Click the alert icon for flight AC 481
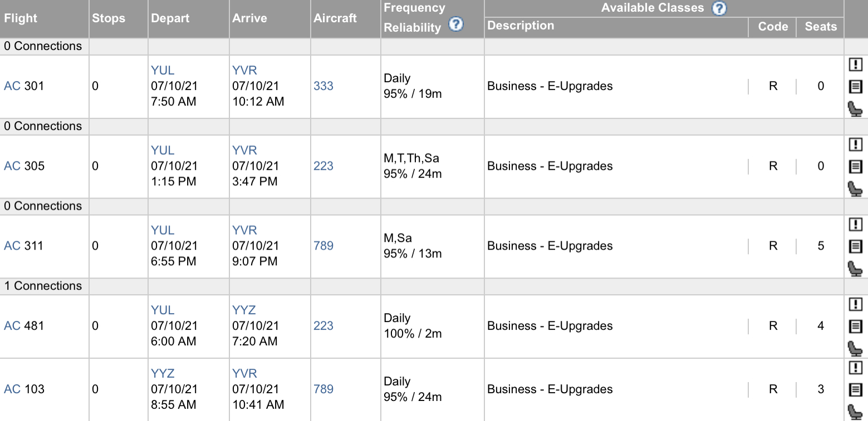This screenshot has height=421, width=868. (x=855, y=305)
